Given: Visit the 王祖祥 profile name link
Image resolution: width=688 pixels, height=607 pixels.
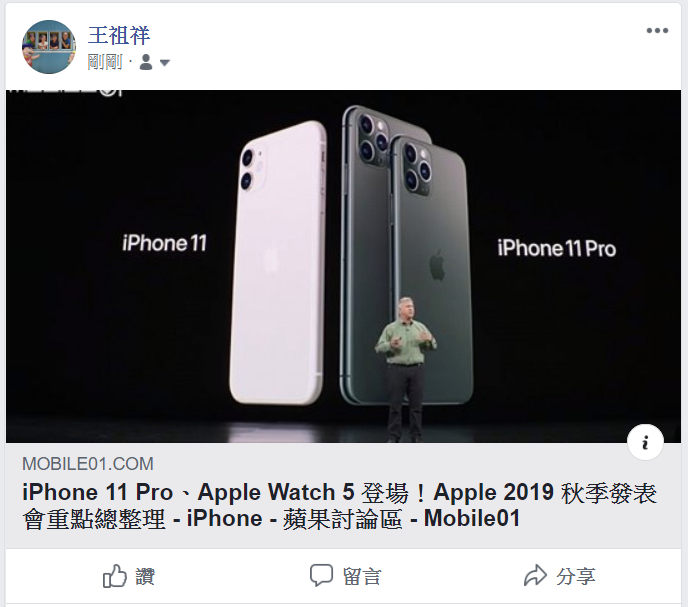Looking at the screenshot, I should [x=119, y=35].
